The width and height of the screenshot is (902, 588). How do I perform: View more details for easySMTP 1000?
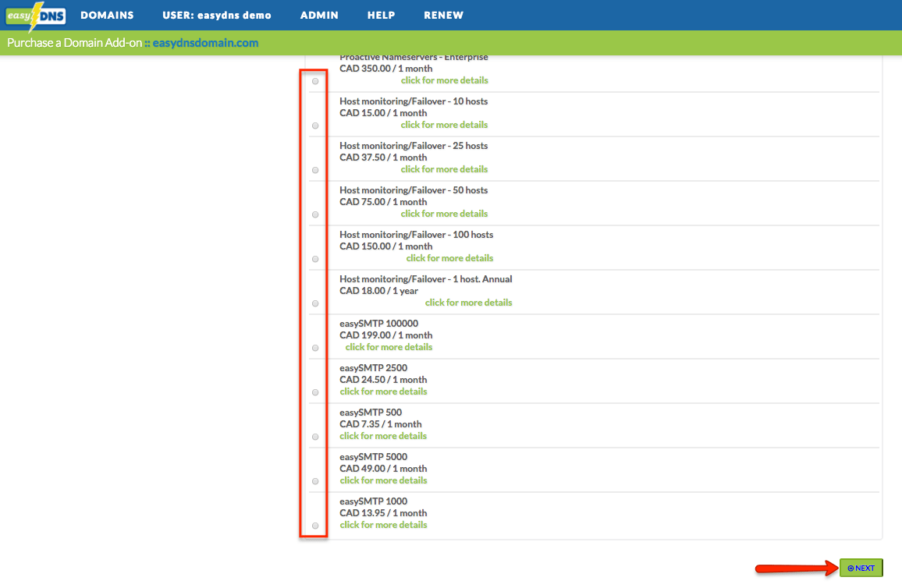[x=384, y=525]
